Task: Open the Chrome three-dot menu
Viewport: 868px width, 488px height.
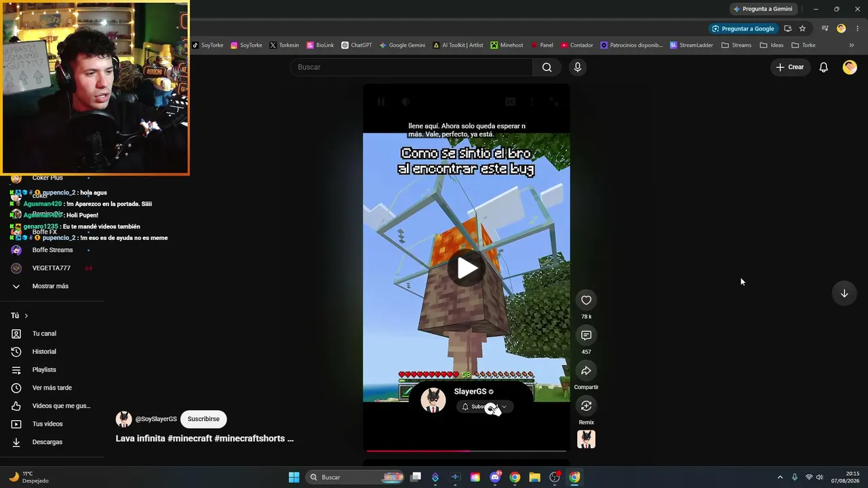Action: [858, 28]
